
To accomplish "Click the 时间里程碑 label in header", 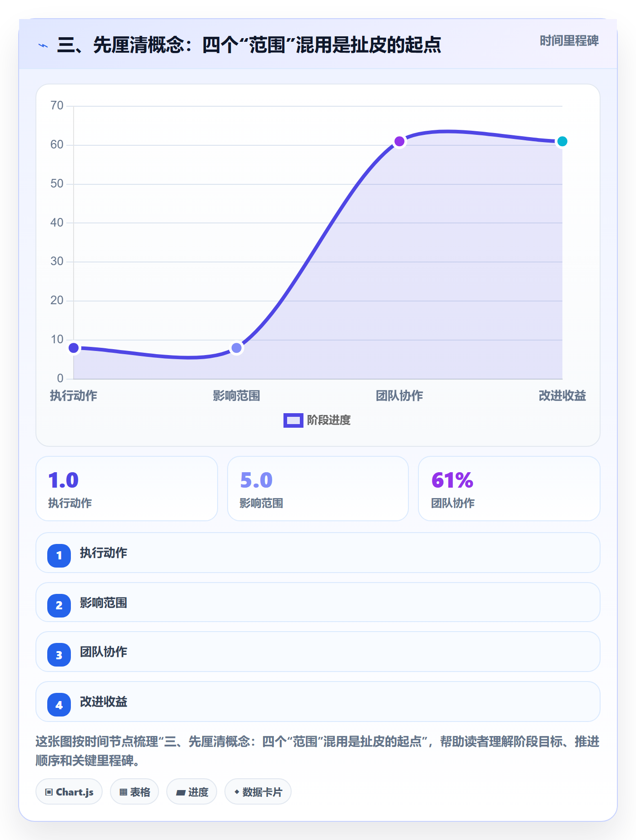I will pos(569,41).
